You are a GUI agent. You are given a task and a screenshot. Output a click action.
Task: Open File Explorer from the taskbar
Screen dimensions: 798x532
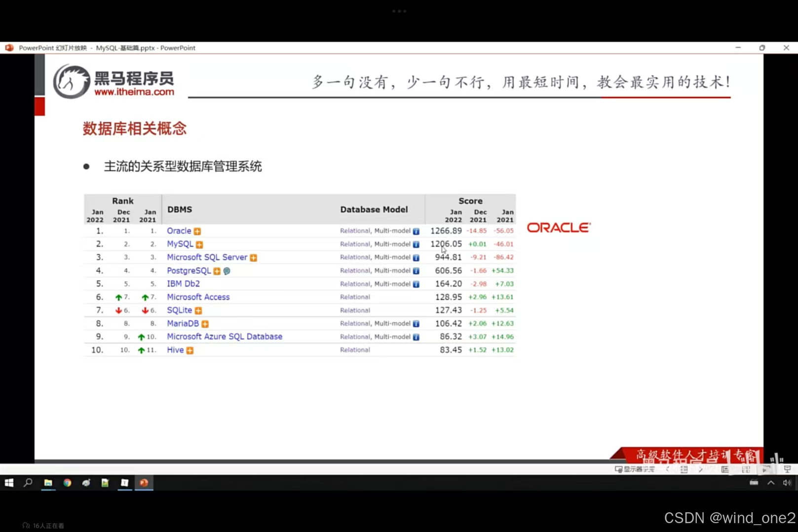point(48,483)
